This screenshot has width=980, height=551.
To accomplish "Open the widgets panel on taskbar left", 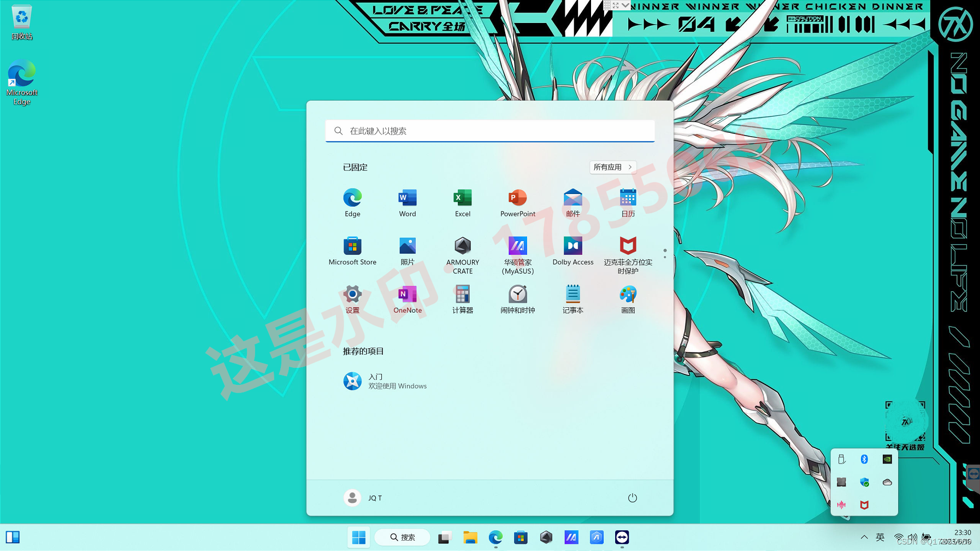I will (13, 538).
